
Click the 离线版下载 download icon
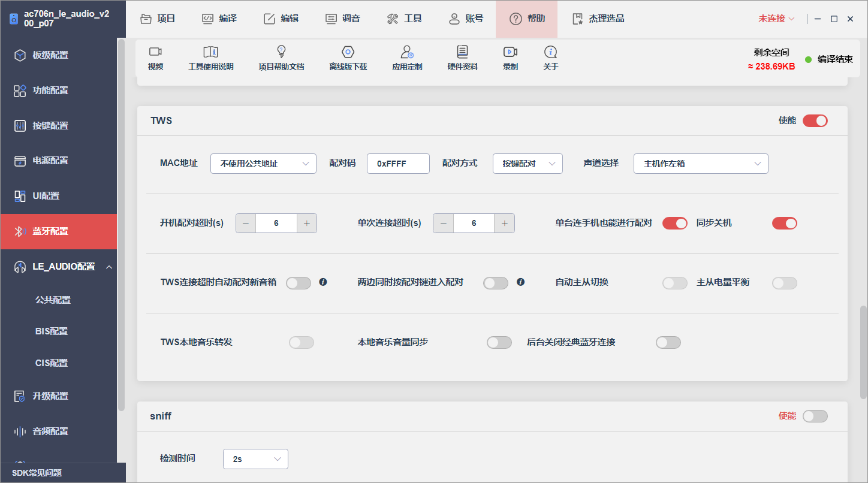pos(348,52)
